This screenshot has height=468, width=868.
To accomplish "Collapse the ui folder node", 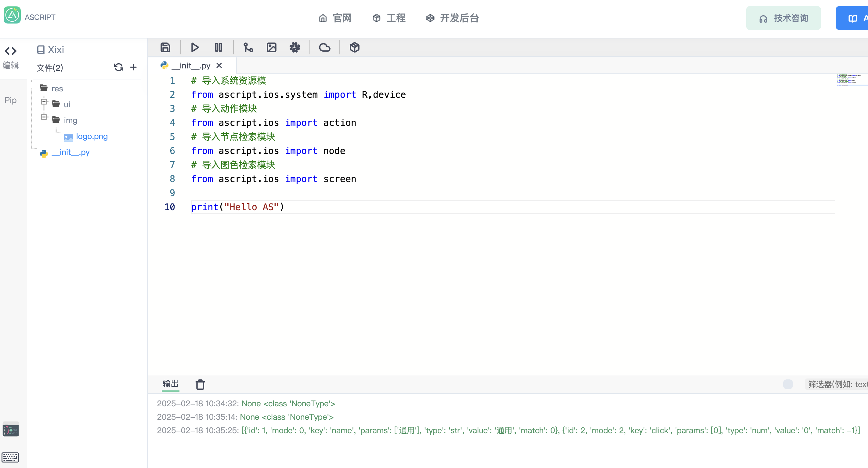I will coord(44,101).
